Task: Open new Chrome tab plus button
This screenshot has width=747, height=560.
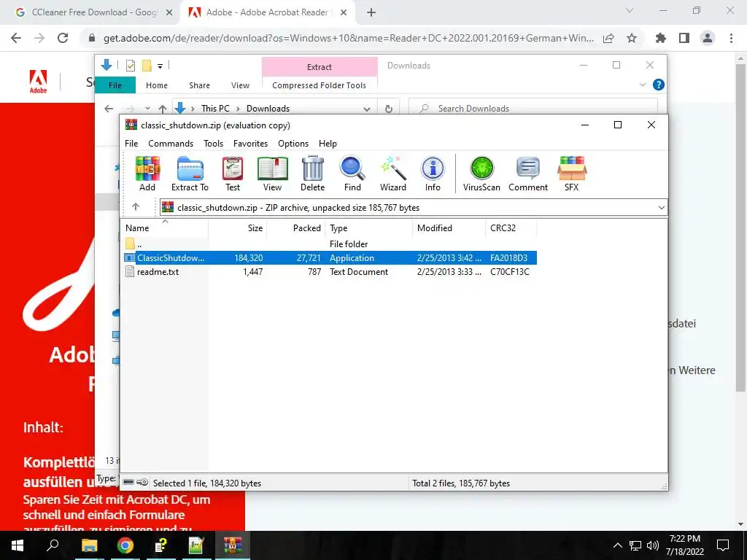Action: tap(371, 12)
